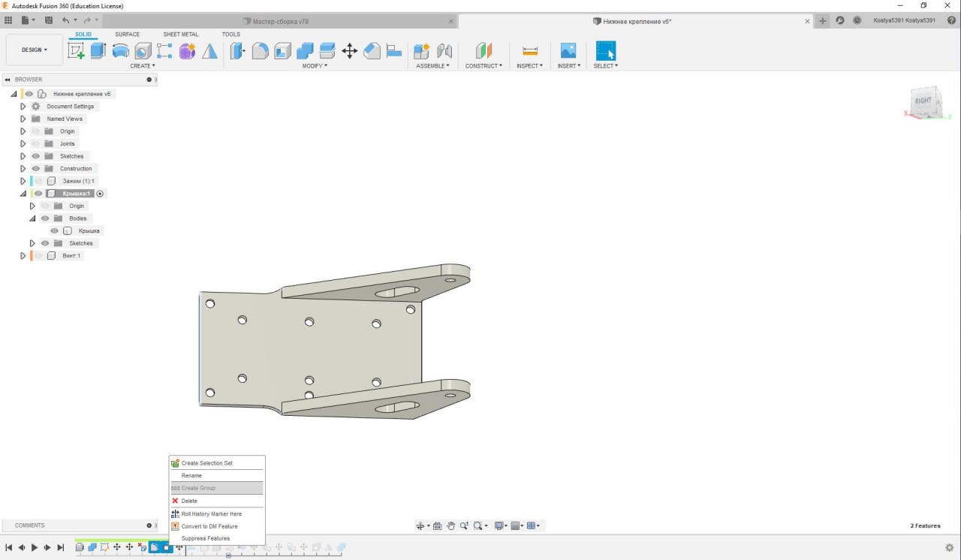961x560 pixels.
Task: Choose Suppress Features in context menu
Action: [216, 538]
